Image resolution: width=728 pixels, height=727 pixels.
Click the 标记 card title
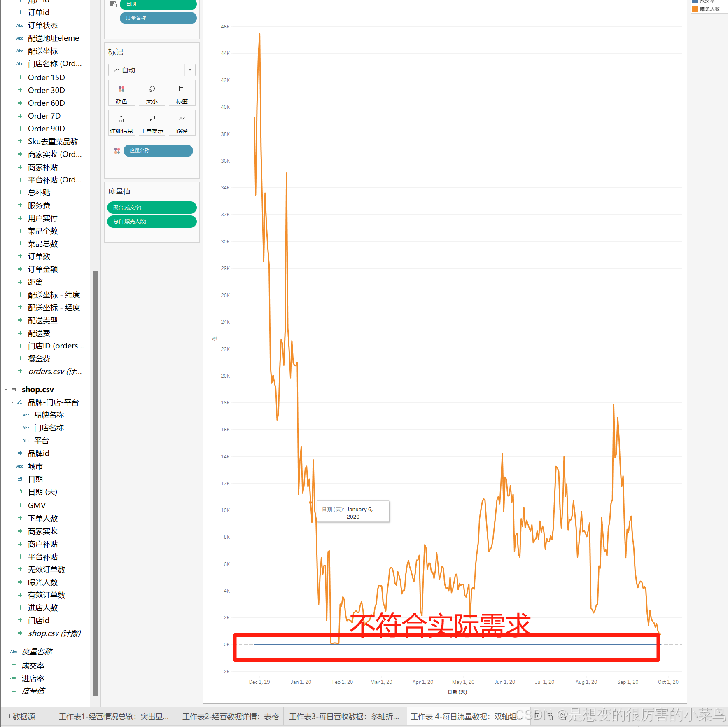point(116,52)
